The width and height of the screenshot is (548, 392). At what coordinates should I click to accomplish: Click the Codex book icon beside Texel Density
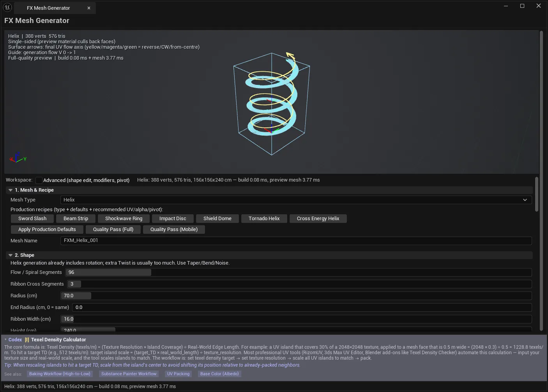click(27, 340)
